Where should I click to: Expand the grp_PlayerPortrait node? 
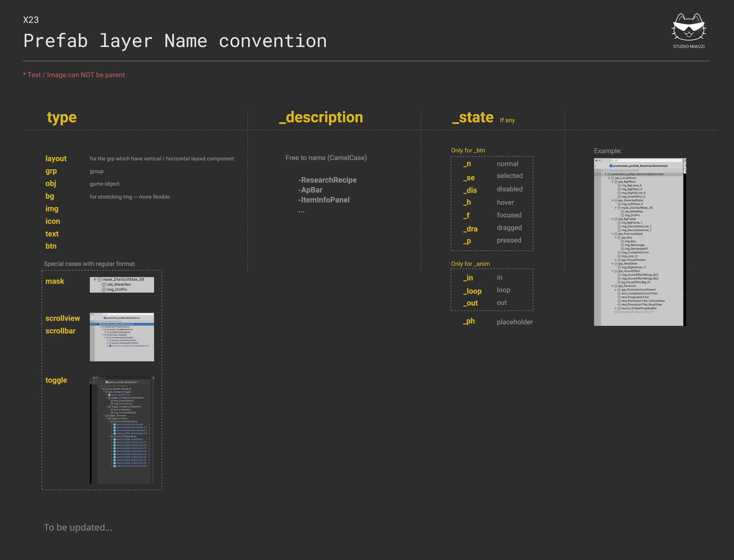[616, 260]
